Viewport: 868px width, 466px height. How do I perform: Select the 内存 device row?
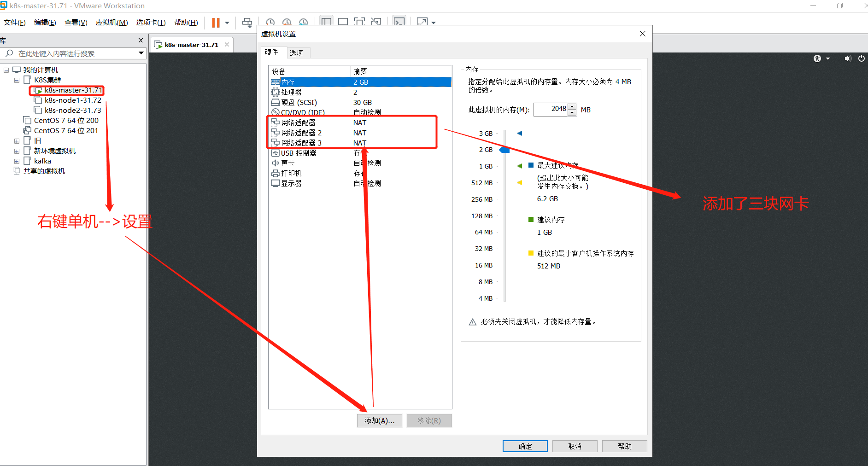click(360, 82)
